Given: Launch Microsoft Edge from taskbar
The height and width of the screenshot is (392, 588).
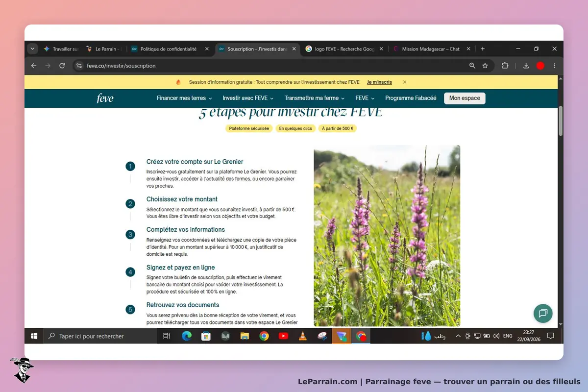Looking at the screenshot, I should 187,336.
